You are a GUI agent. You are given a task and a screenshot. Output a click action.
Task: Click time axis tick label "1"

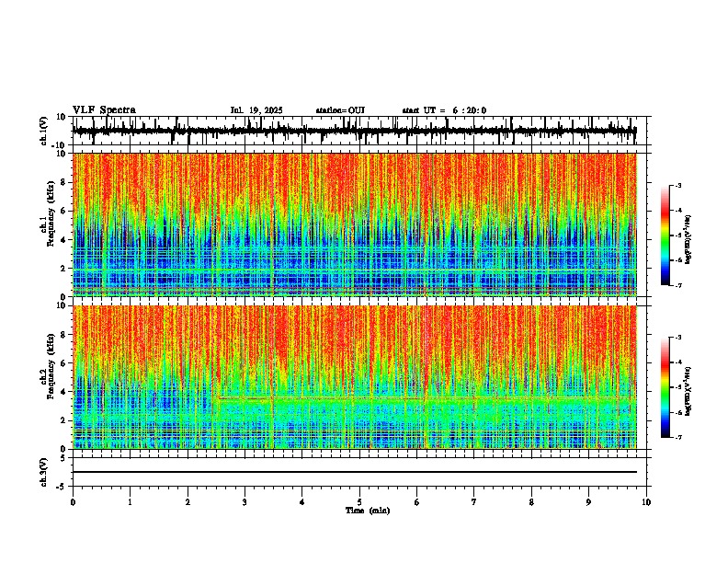[x=130, y=502]
